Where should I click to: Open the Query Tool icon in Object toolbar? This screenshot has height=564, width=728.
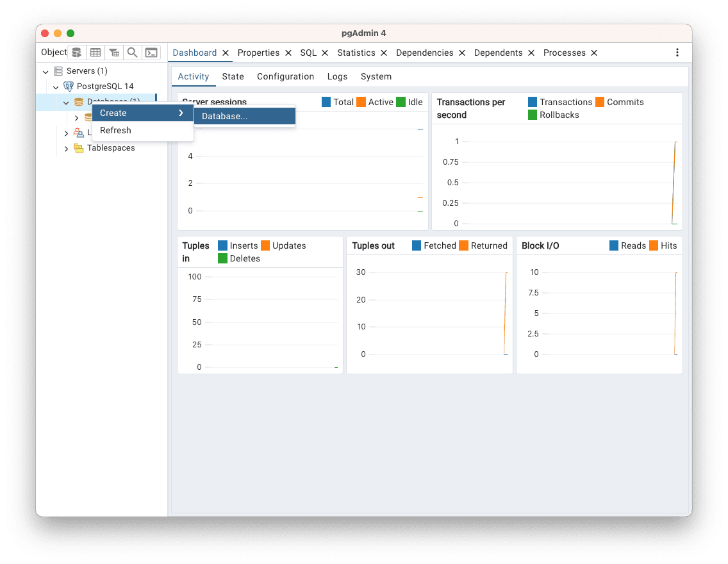pos(77,53)
